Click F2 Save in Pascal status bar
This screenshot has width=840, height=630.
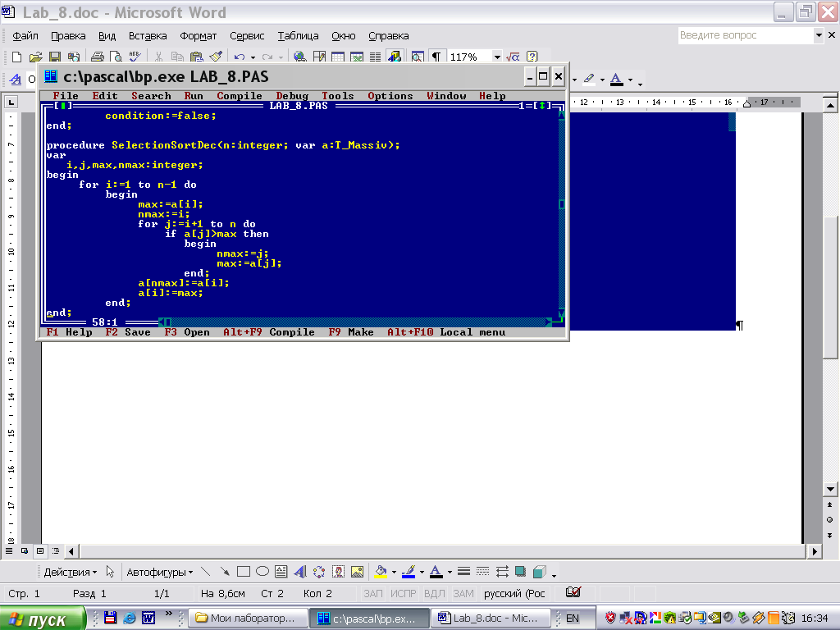[x=127, y=332]
